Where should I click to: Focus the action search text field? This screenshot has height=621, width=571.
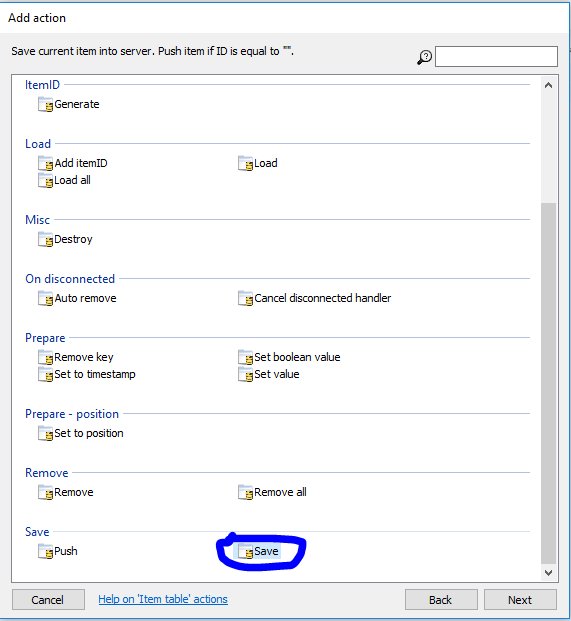point(496,56)
